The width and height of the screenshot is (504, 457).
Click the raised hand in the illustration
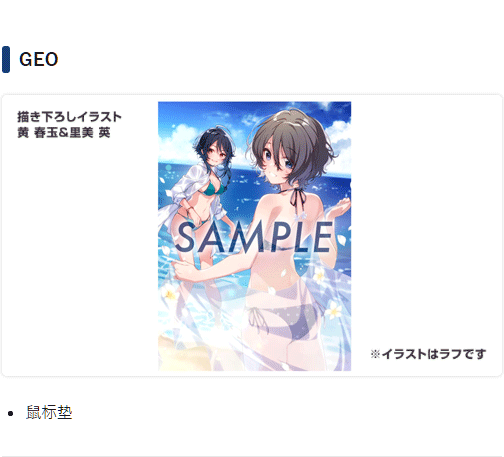click(342, 207)
